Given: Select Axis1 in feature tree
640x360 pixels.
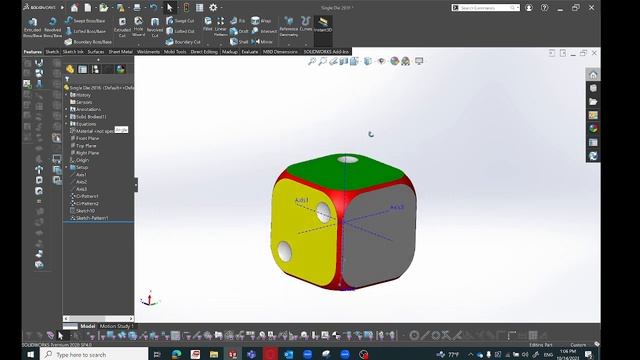Looking at the screenshot, I should point(78,175).
